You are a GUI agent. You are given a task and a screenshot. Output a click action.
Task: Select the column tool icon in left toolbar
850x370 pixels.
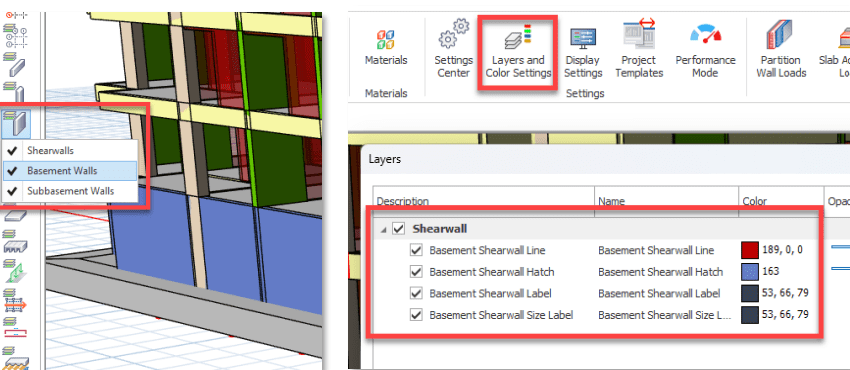click(x=15, y=92)
